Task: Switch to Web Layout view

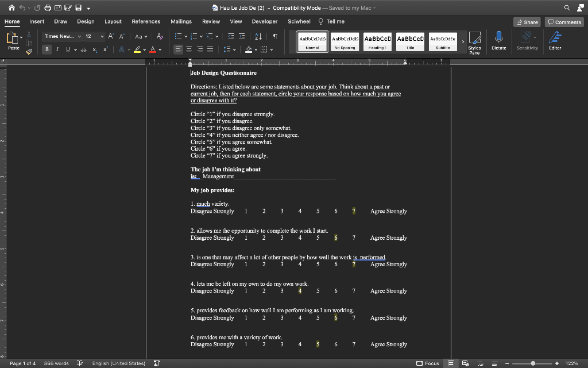Action: pos(465,363)
